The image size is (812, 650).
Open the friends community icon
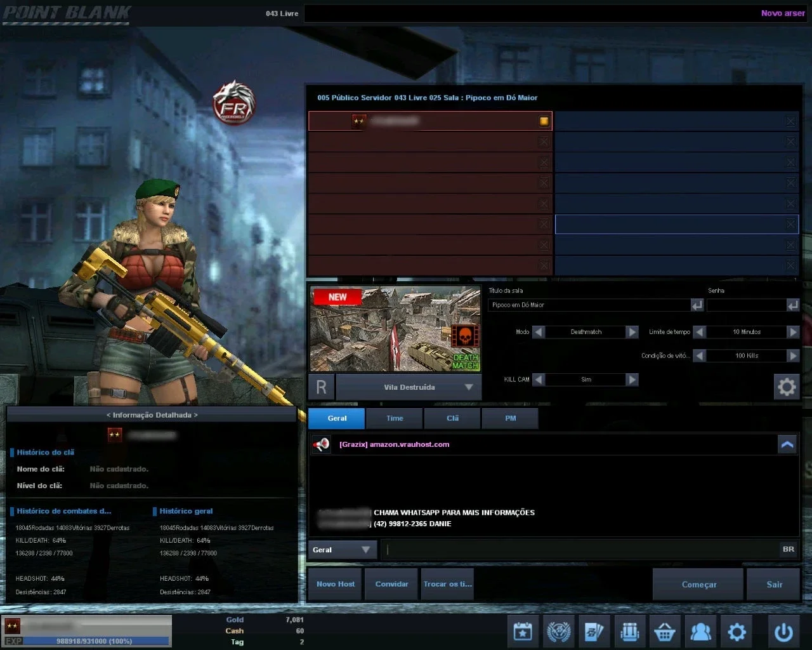click(x=700, y=632)
